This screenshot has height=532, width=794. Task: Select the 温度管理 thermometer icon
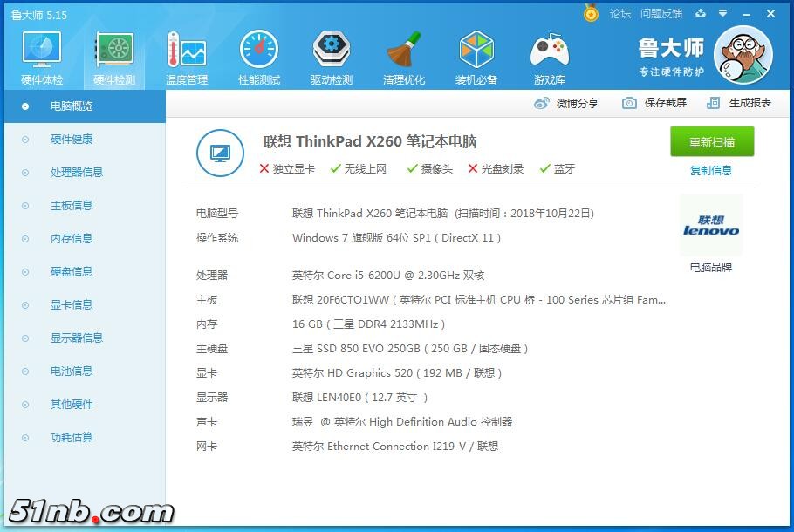pos(186,52)
